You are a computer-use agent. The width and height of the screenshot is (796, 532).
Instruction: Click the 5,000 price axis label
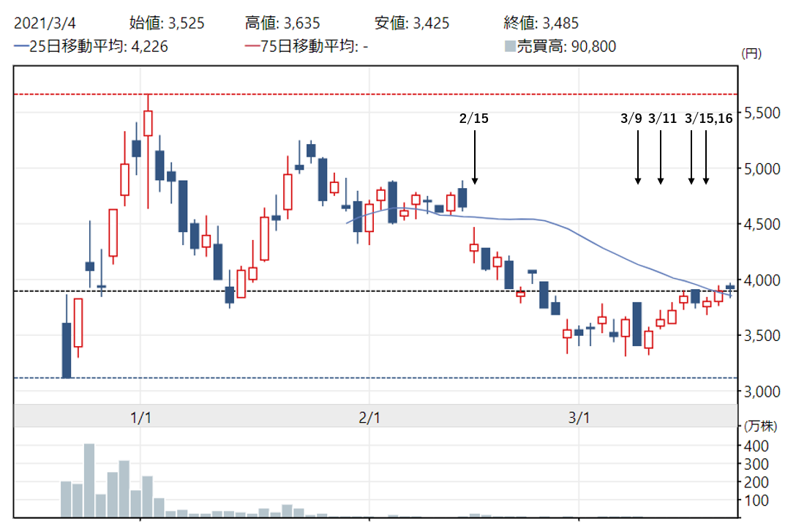click(762, 168)
